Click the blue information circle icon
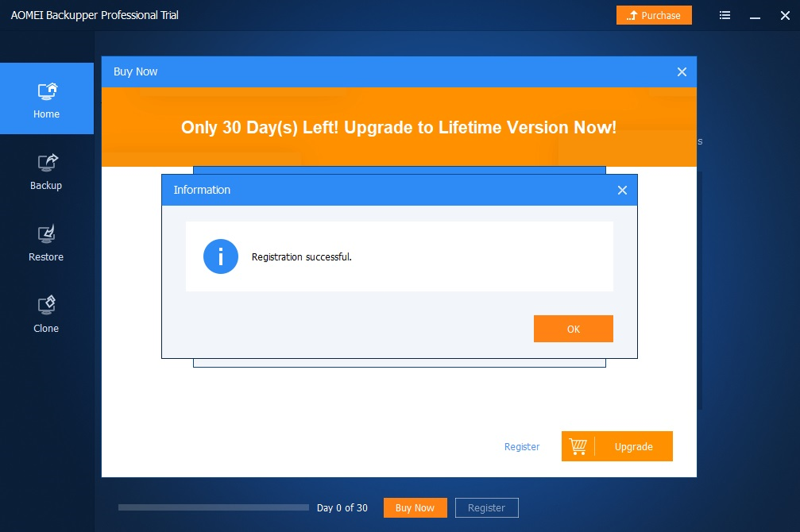Image resolution: width=800 pixels, height=532 pixels. pyautogui.click(x=220, y=256)
